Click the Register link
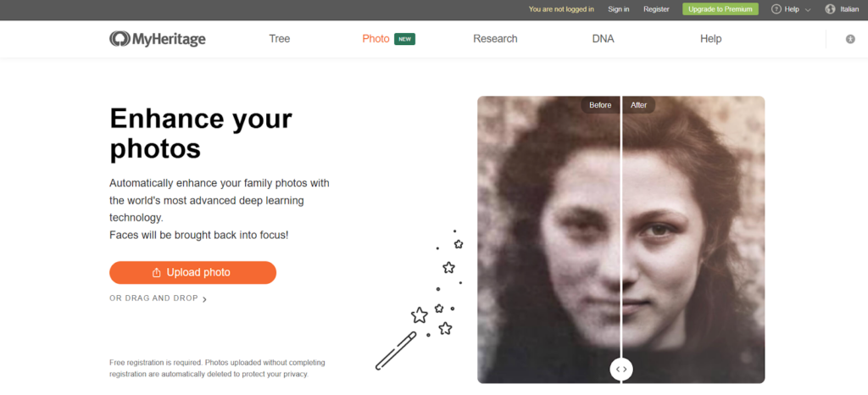 (656, 9)
